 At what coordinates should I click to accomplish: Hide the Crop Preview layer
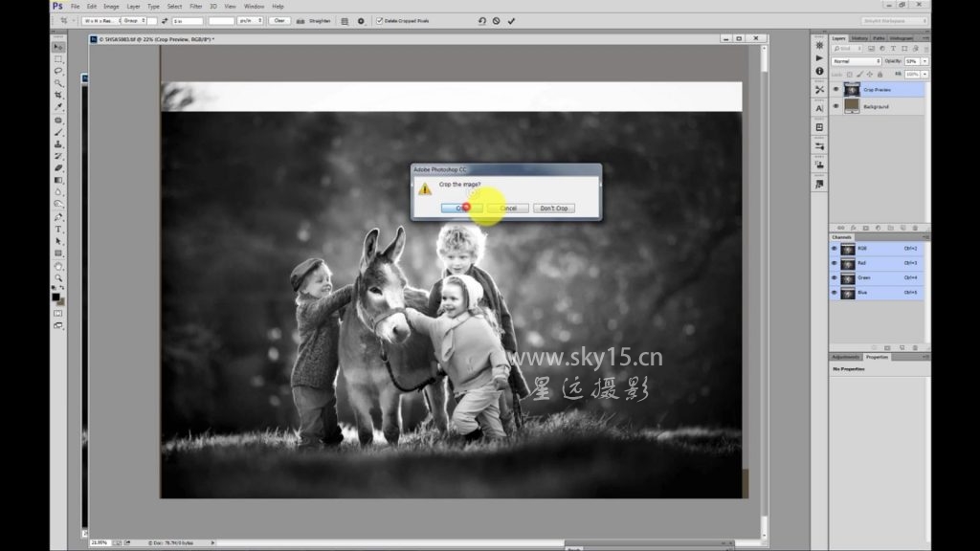pyautogui.click(x=835, y=89)
